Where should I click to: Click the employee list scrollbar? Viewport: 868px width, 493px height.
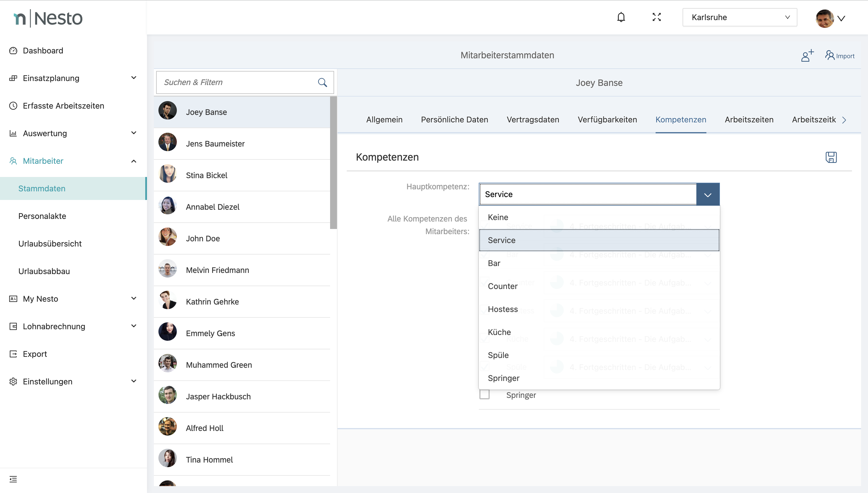(333, 163)
